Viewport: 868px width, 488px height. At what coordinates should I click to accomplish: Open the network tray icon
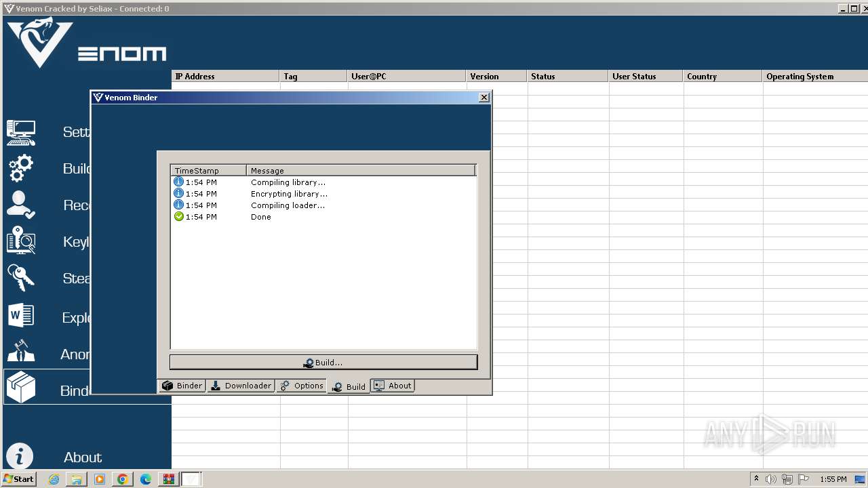787,479
